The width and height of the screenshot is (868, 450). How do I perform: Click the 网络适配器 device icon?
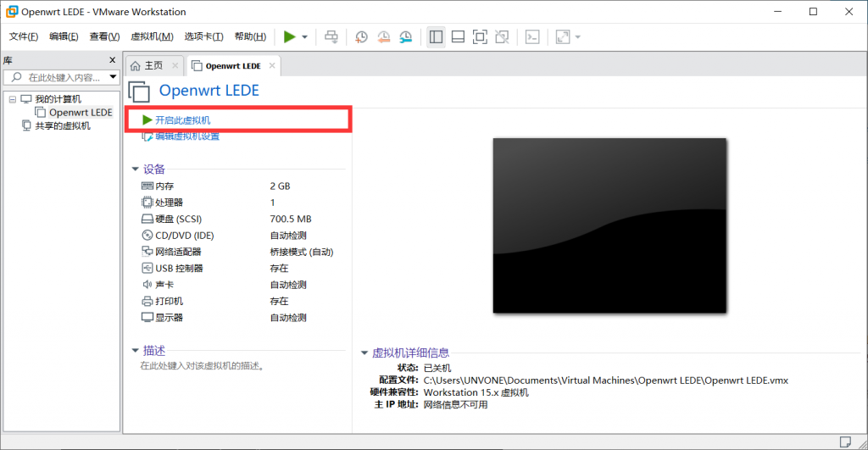point(147,252)
